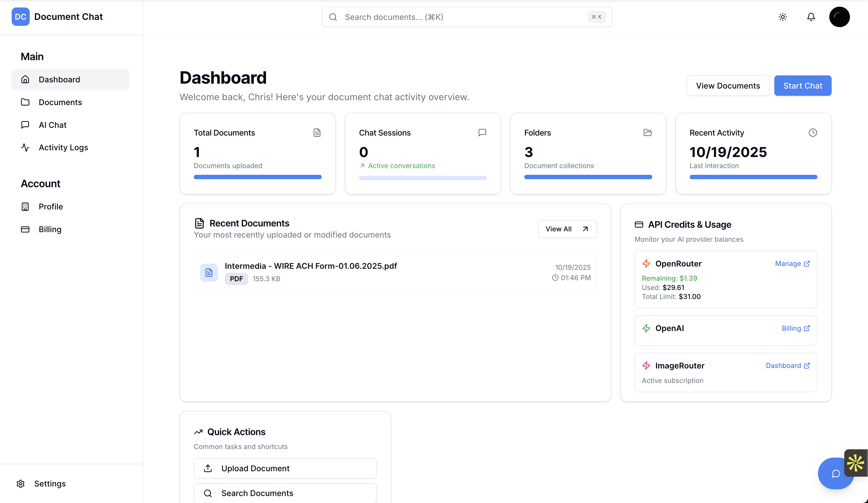Click the Start Chat button

(x=802, y=85)
